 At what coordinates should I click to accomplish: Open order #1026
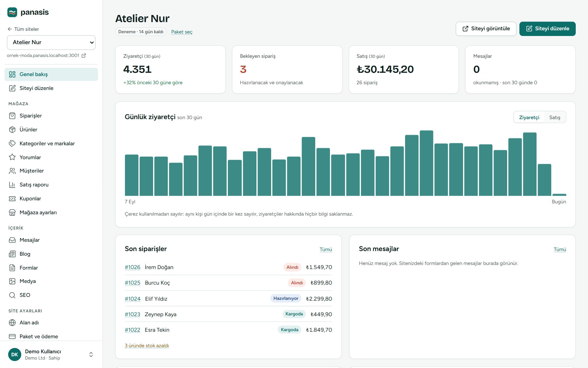point(132,267)
